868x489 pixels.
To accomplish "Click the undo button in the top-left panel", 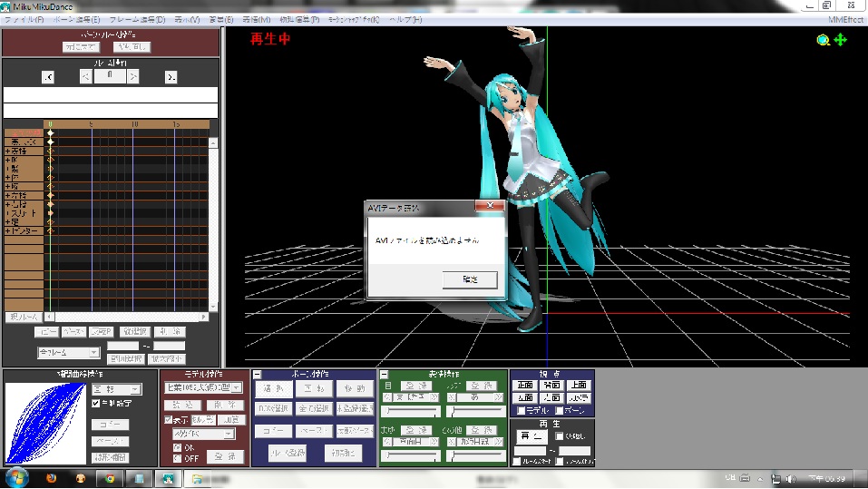I will [x=81, y=47].
